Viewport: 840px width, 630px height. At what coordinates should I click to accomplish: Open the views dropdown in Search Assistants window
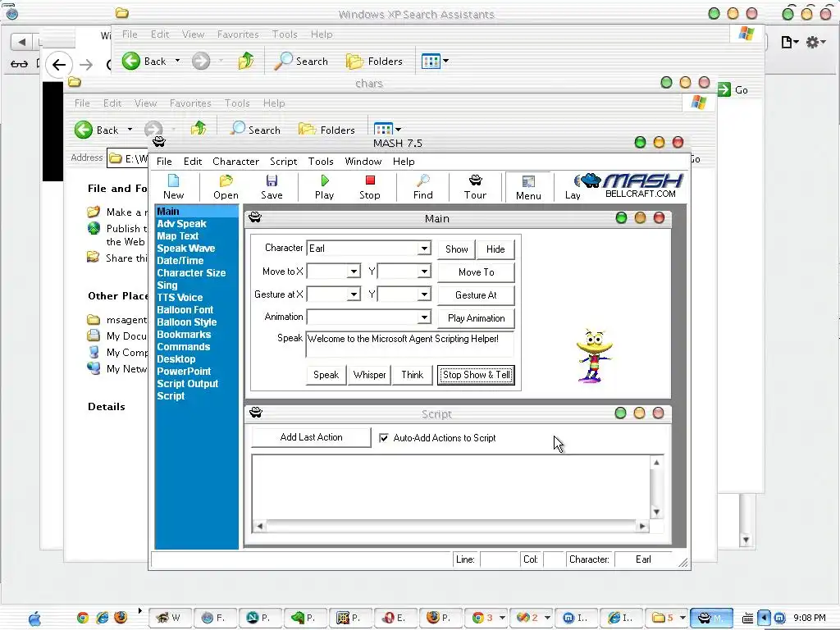pyautogui.click(x=445, y=61)
